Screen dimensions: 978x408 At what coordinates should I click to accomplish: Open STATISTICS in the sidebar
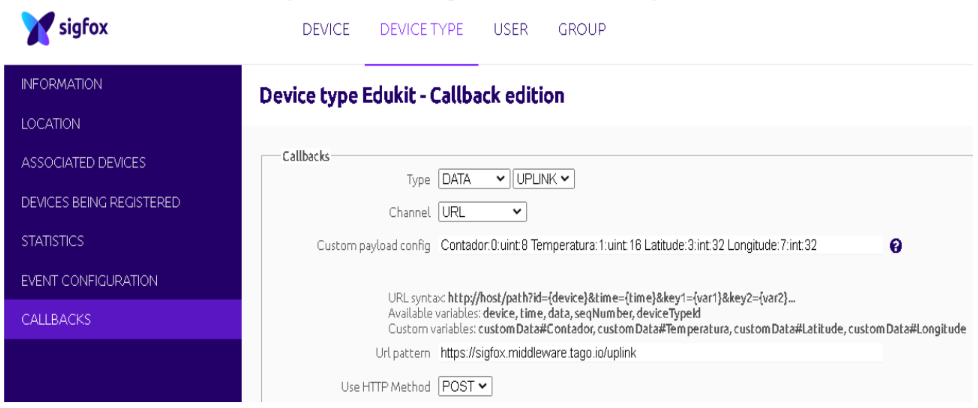(123, 241)
